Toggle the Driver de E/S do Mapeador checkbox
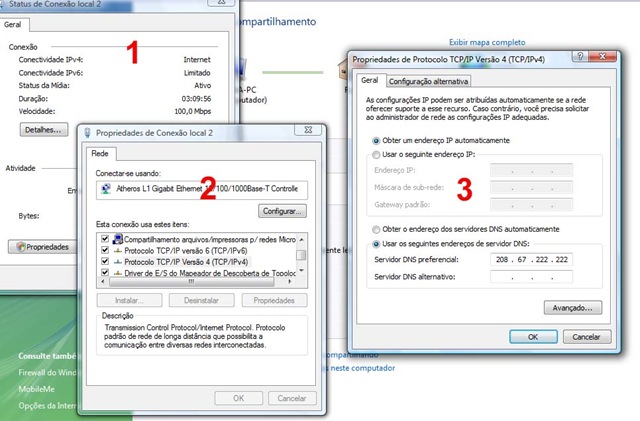The image size is (640, 421). point(105,272)
